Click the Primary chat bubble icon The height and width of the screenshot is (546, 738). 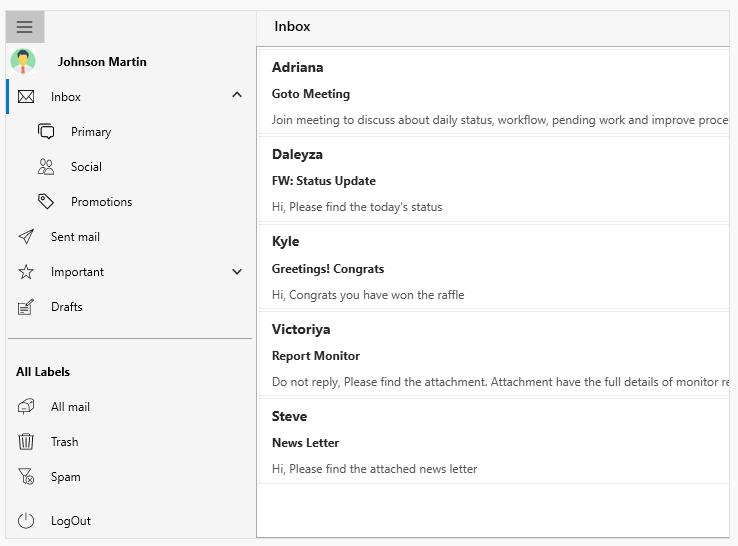pos(46,131)
